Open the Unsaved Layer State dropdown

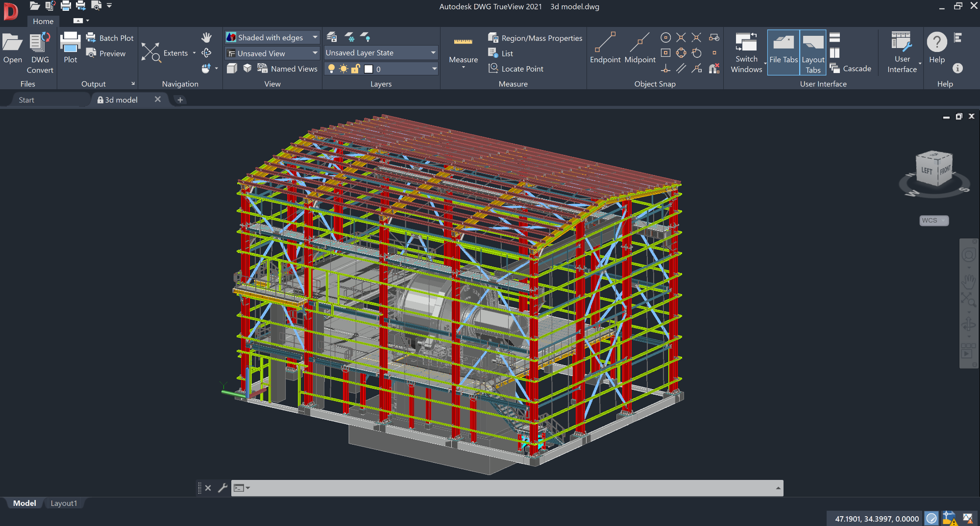433,53
